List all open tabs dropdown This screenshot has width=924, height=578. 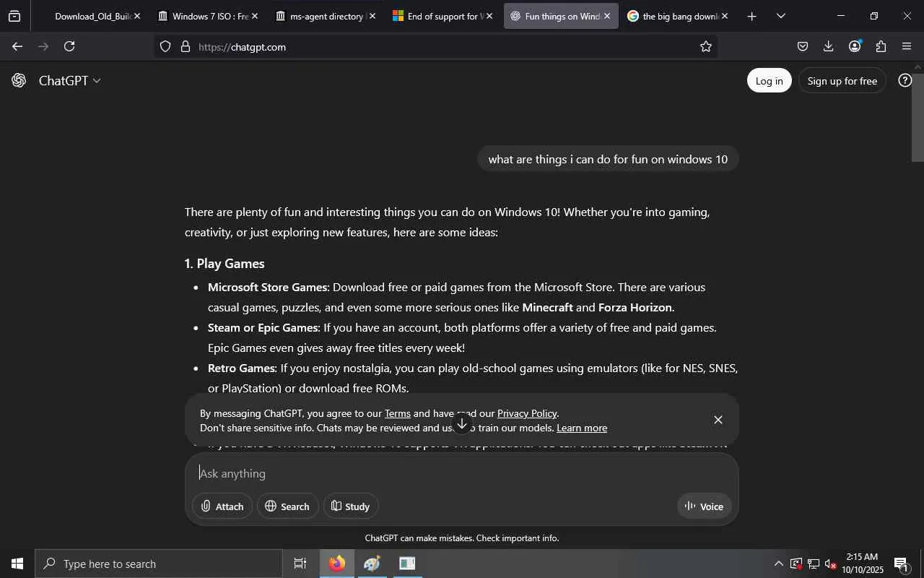coord(780,16)
